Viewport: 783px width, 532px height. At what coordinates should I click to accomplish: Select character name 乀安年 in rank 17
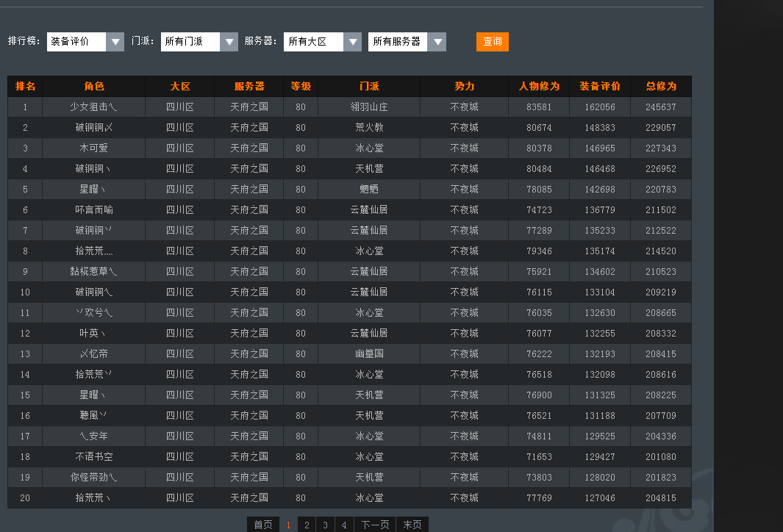tap(94, 436)
